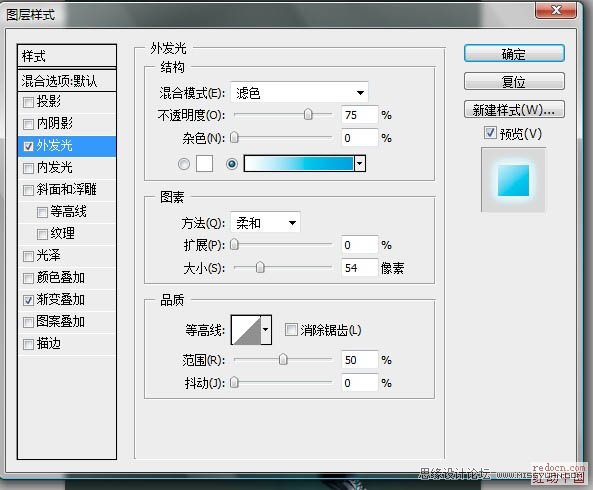Click the opacity value field 75
This screenshot has height=490, width=593.
[x=359, y=115]
